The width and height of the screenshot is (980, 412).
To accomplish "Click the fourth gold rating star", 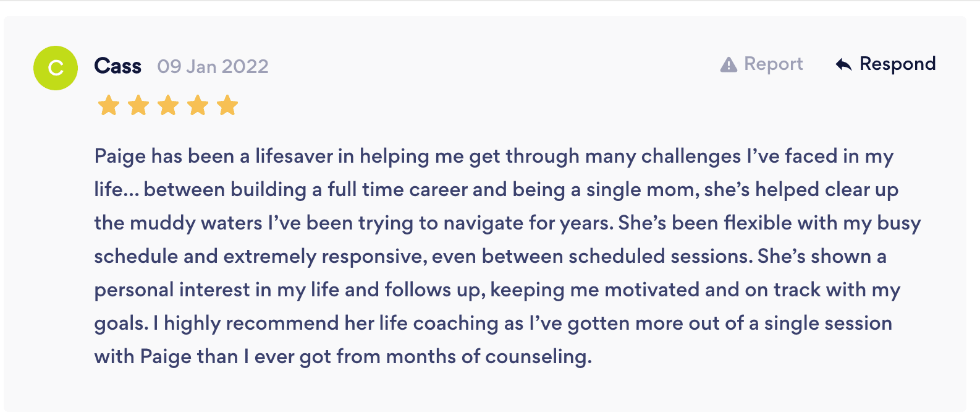I will [198, 105].
